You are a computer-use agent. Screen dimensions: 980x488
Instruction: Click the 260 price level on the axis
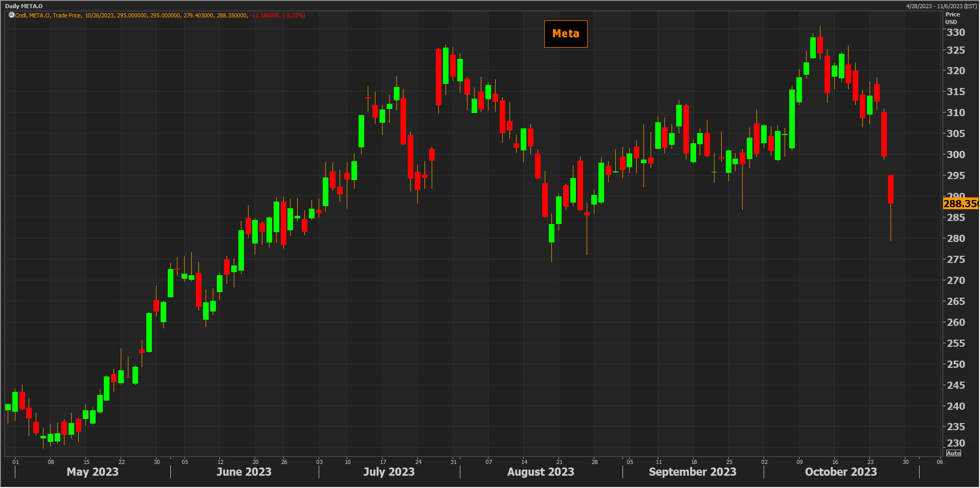click(x=955, y=322)
